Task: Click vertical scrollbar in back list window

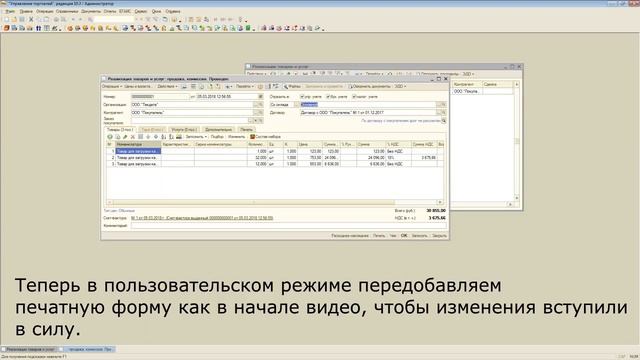Action: 517,141
